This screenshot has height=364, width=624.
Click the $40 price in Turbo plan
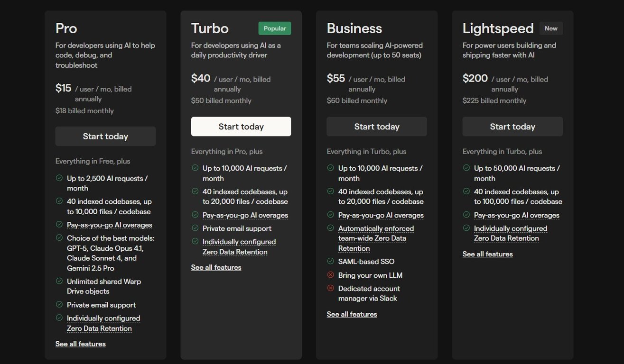point(201,78)
